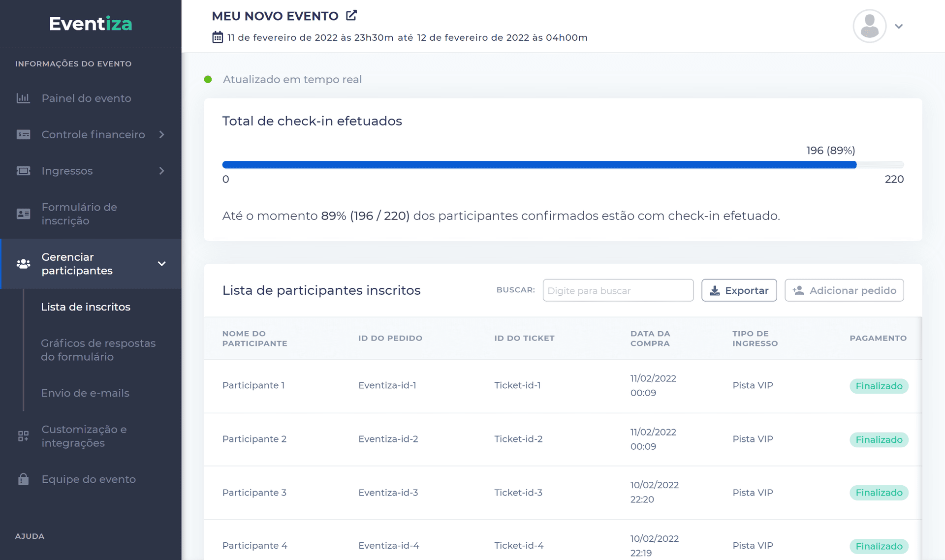
Task: Open the account dropdown arrow
Action: pos(899,27)
